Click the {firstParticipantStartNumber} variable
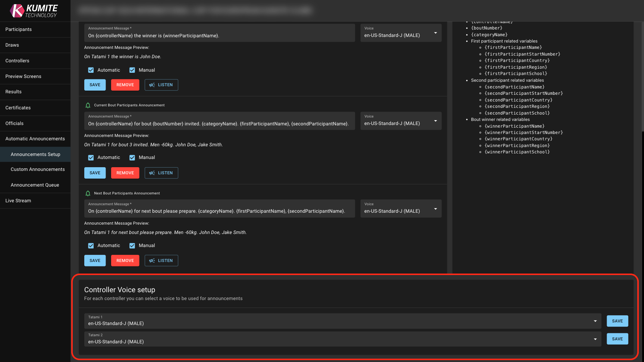 522,54
